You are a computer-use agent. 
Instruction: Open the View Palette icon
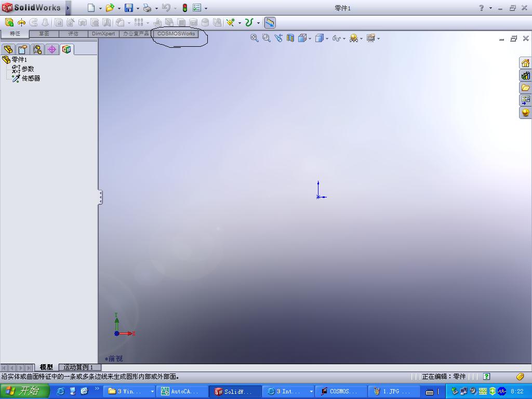[x=525, y=100]
